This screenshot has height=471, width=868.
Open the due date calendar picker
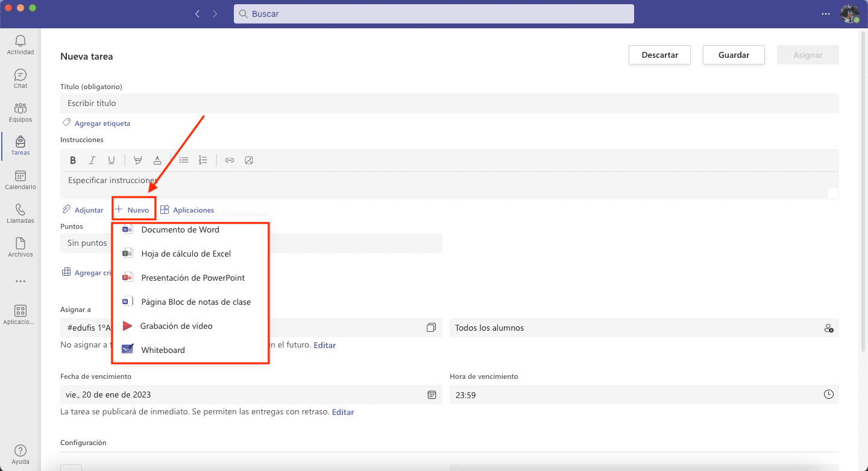[x=432, y=395]
